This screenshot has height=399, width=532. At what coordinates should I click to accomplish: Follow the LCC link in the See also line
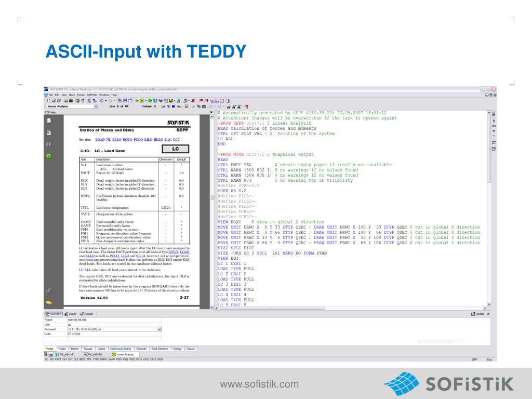[x=177, y=140]
